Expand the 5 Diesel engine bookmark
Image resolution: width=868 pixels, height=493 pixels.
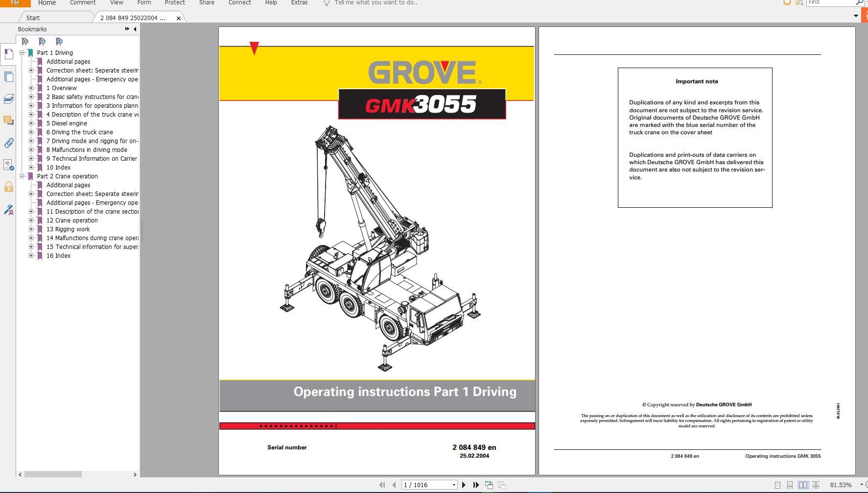tap(31, 123)
